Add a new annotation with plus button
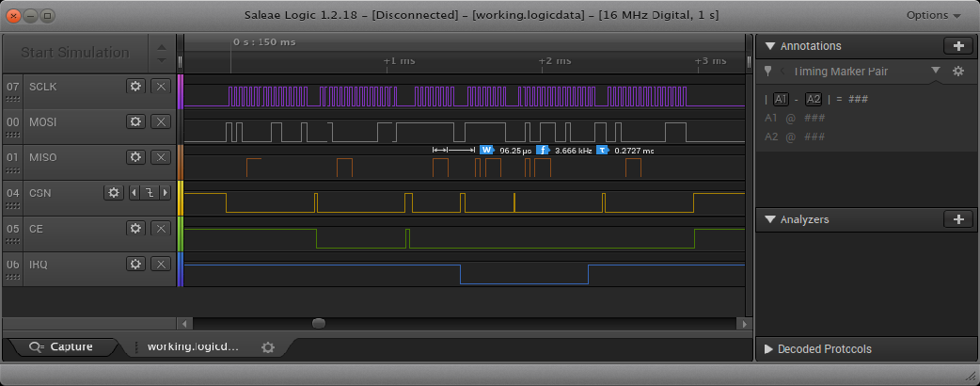Screen dimensions: 980x386 pos(958,46)
